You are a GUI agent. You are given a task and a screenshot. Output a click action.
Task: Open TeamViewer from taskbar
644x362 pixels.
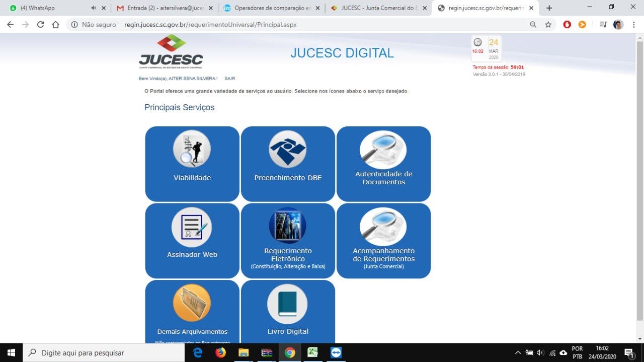coord(336,352)
